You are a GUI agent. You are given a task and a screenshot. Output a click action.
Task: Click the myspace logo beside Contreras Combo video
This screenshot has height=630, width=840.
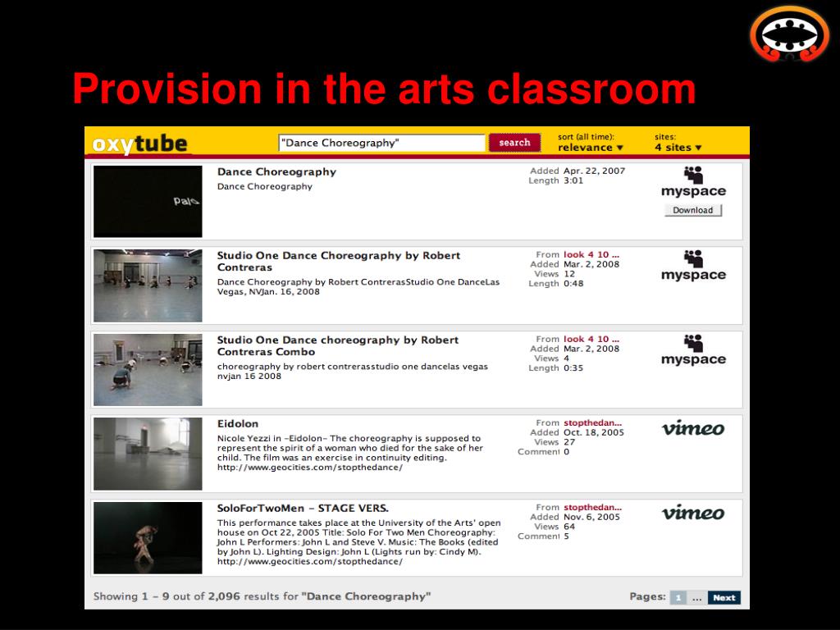pos(693,350)
